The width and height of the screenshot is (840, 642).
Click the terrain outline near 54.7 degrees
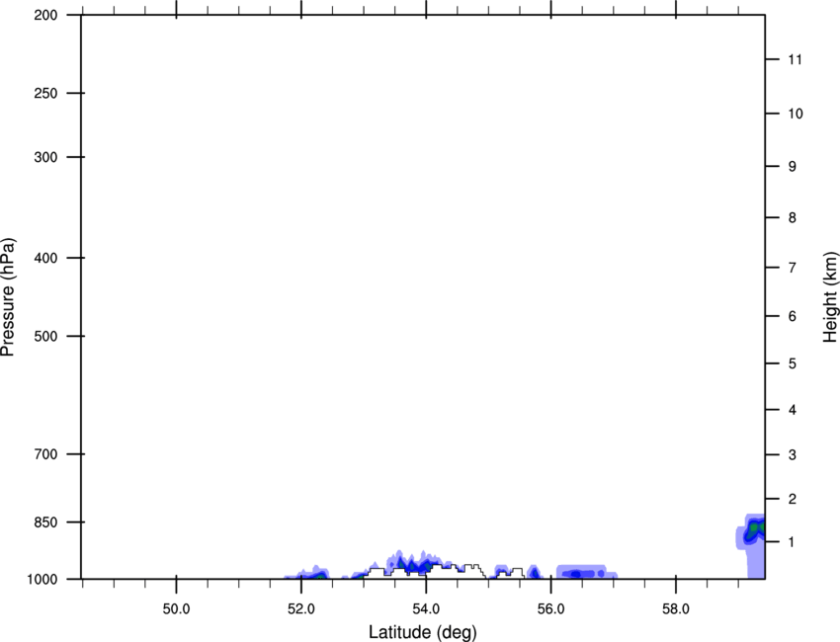tap(473, 570)
